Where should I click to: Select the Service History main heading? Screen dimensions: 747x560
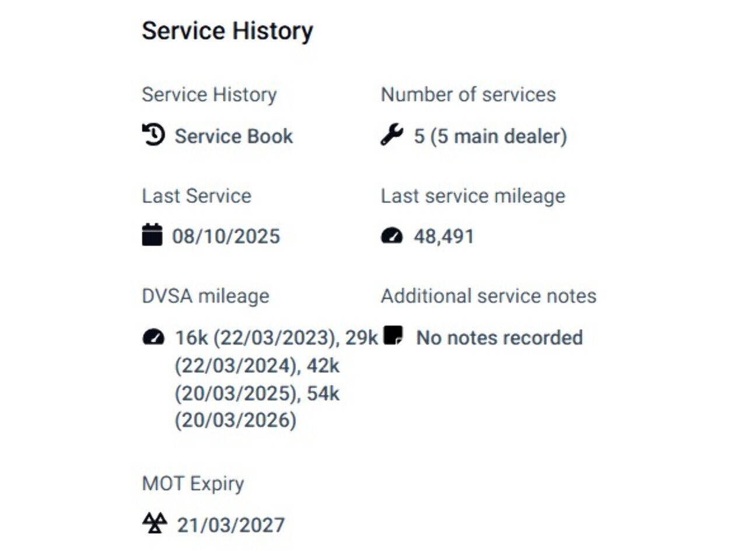(228, 31)
